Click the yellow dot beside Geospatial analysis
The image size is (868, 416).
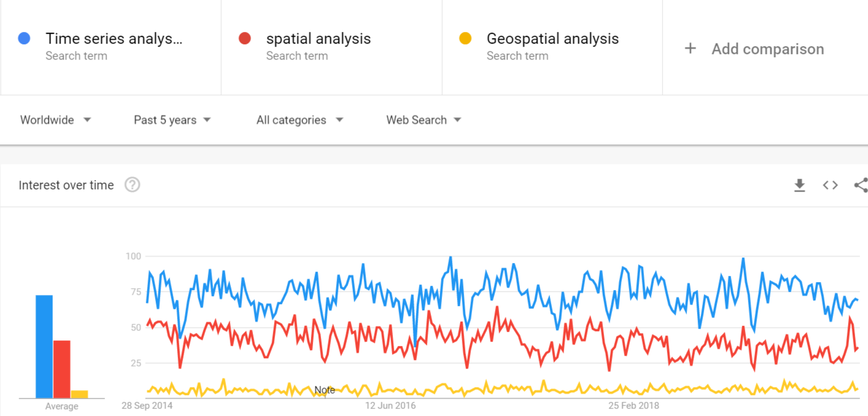click(x=465, y=39)
